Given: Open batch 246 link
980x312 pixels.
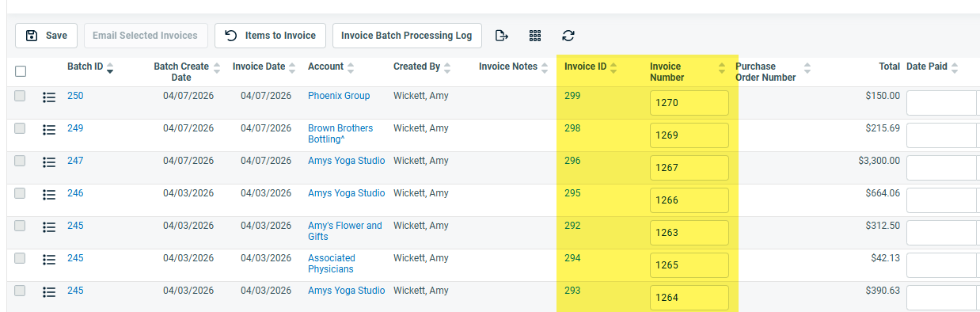Looking at the screenshot, I should (x=75, y=193).
